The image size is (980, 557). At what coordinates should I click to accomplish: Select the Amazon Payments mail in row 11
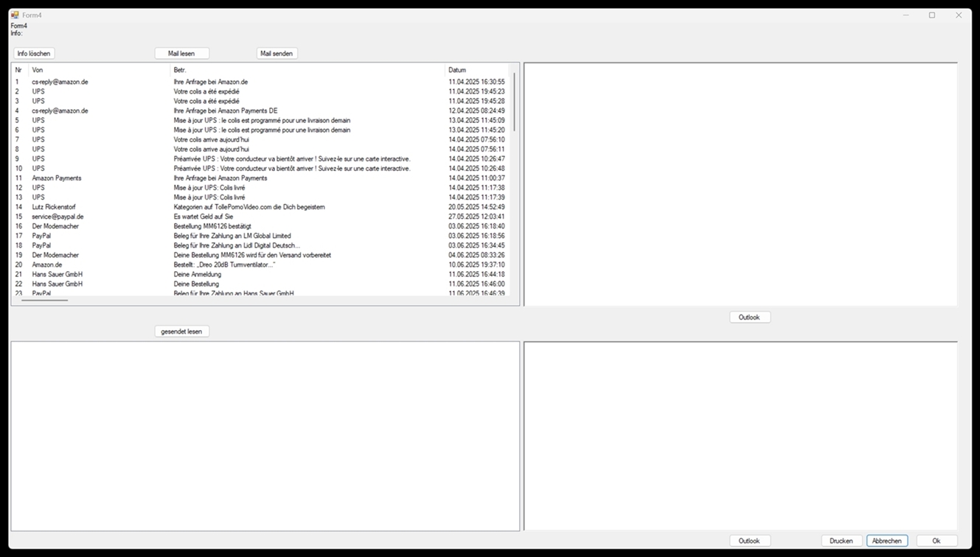(x=57, y=178)
